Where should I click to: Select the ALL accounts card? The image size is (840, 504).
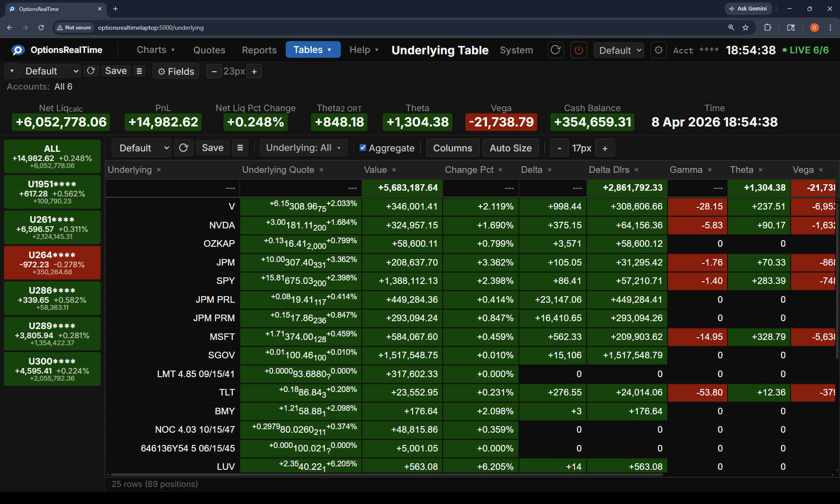click(x=52, y=157)
